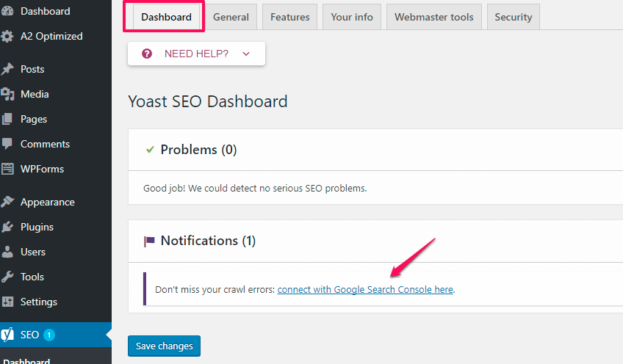Click the Comments speech bubble icon
The height and width of the screenshot is (364, 623).
click(7, 144)
